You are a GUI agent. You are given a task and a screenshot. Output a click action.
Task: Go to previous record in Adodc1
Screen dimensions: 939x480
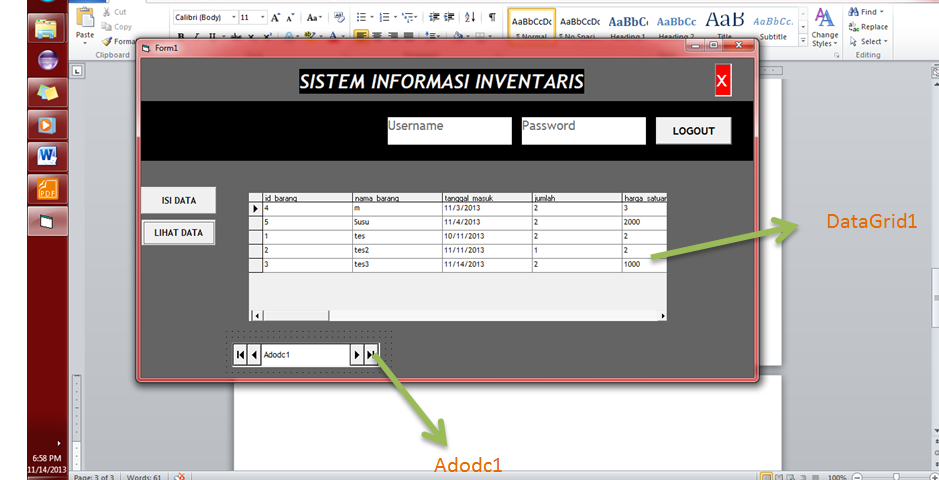[254, 355]
